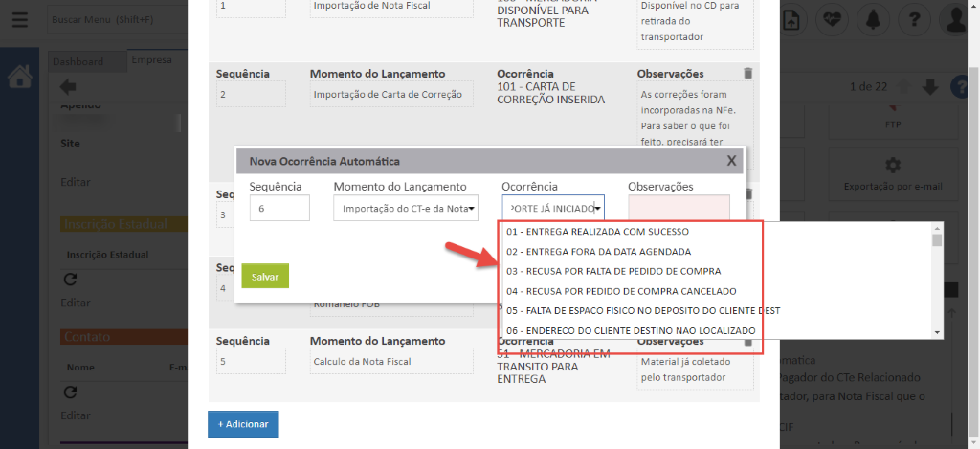
Task: Save the new occurrence with Salvar
Action: tap(265, 276)
